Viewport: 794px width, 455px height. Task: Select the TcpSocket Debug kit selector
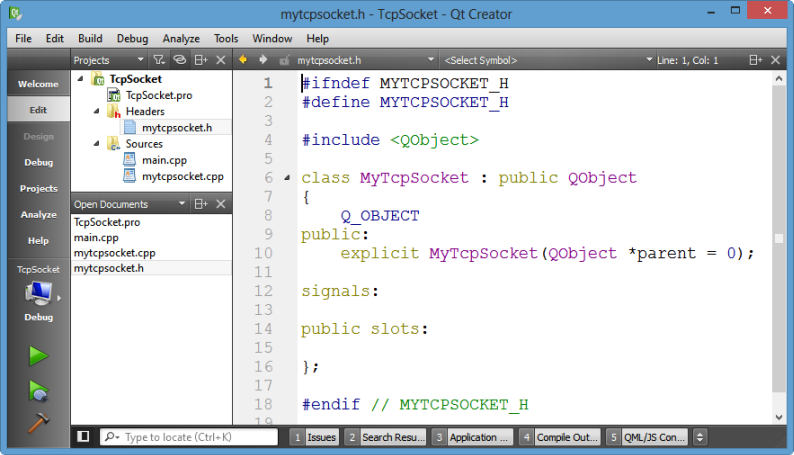(38, 294)
